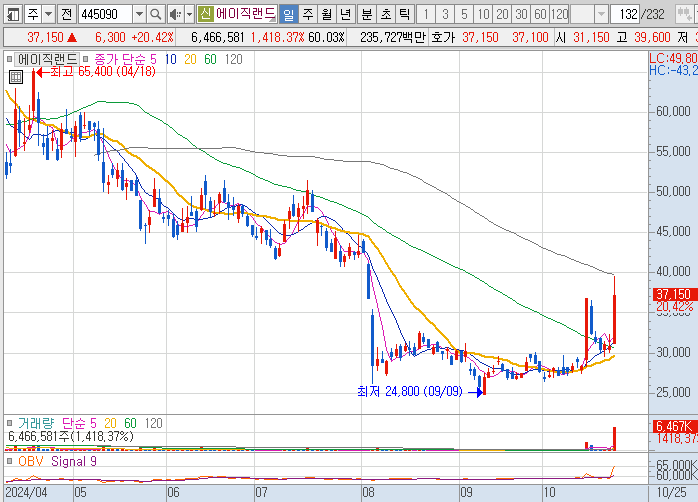Click the 10-day MA legend in the price chart

coord(170,59)
